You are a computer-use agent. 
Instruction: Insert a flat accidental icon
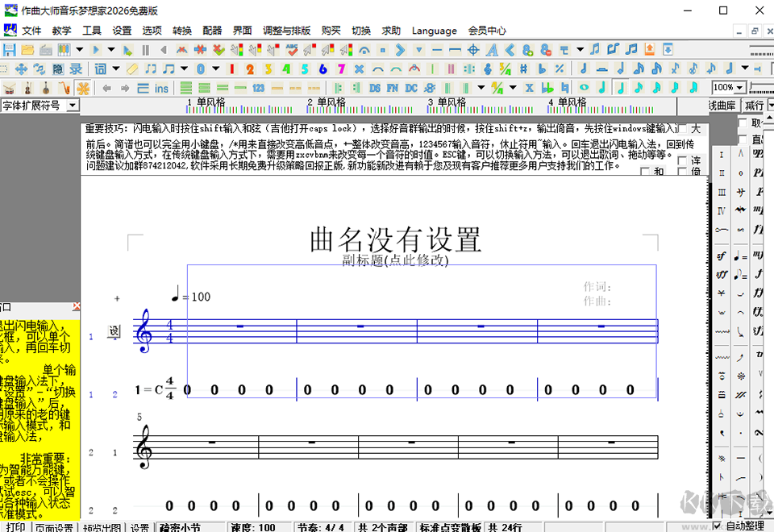click(542, 69)
